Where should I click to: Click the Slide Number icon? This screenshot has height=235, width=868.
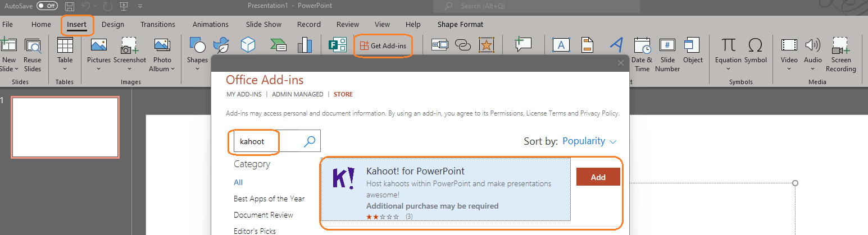tap(667, 45)
